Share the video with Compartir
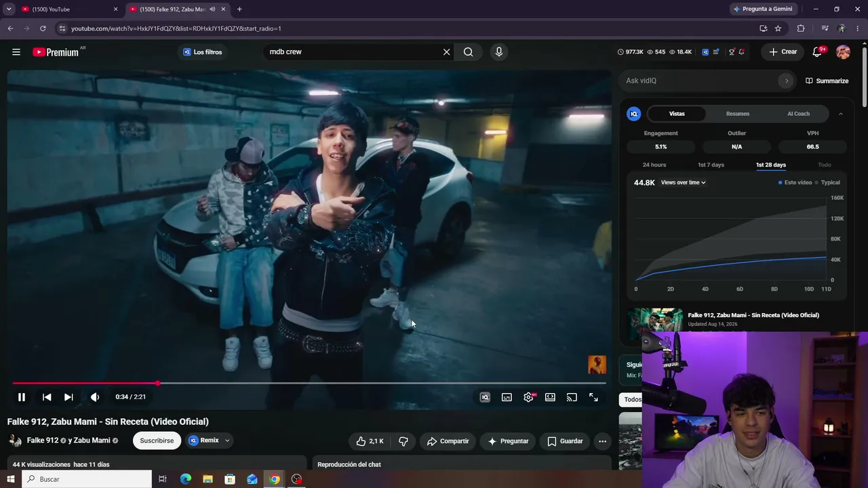Viewport: 868px width, 488px height. [x=448, y=441]
